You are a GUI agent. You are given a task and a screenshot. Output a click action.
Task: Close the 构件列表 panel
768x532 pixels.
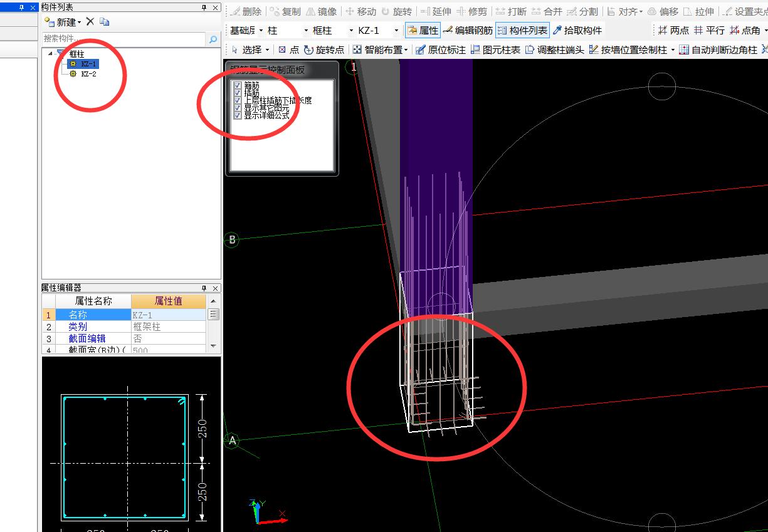(x=216, y=8)
